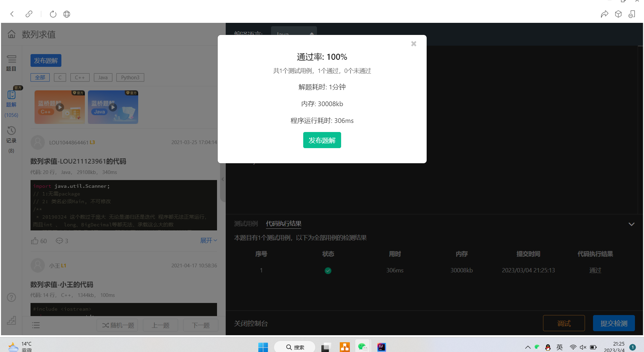This screenshot has height=352, width=644.
Task: Click 随机一题 random problem button
Action: [x=117, y=325]
